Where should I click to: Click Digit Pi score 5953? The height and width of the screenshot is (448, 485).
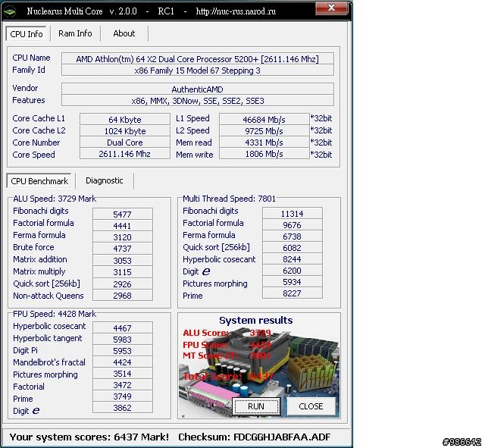point(122,351)
